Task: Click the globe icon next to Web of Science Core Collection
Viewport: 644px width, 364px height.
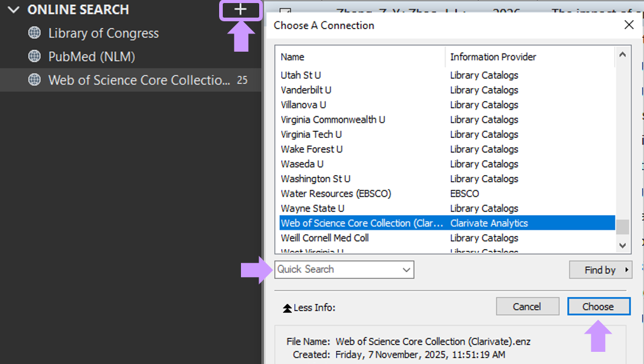Action: click(35, 80)
